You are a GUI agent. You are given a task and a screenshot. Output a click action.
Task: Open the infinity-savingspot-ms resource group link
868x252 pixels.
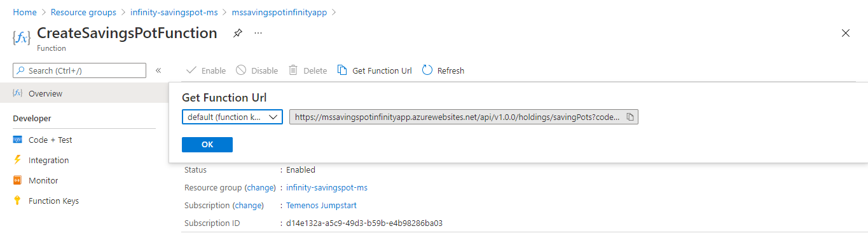327,188
